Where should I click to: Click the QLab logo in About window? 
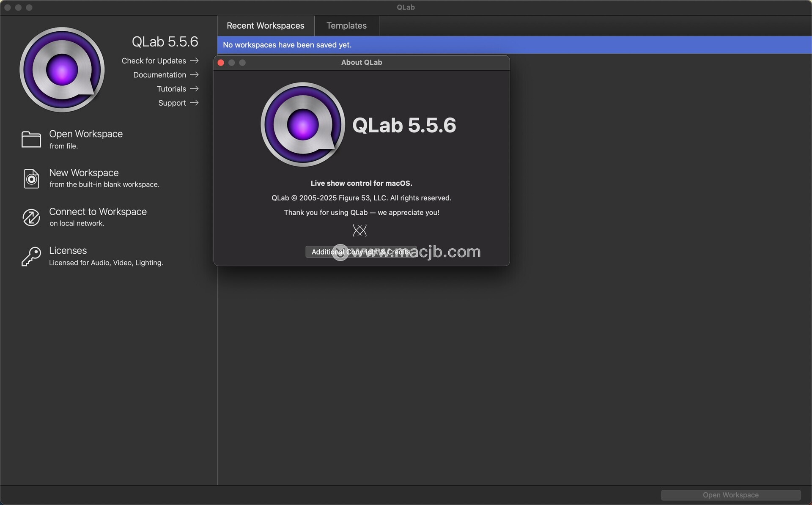coord(303,125)
